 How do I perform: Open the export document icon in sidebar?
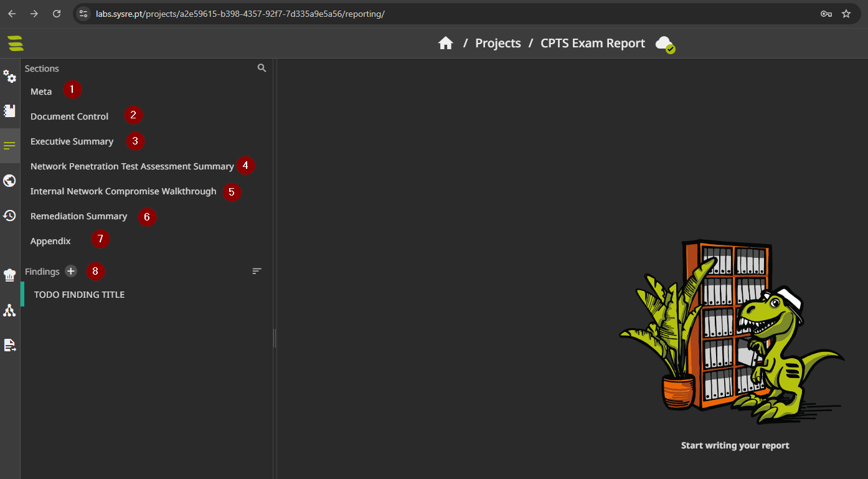pyautogui.click(x=10, y=345)
